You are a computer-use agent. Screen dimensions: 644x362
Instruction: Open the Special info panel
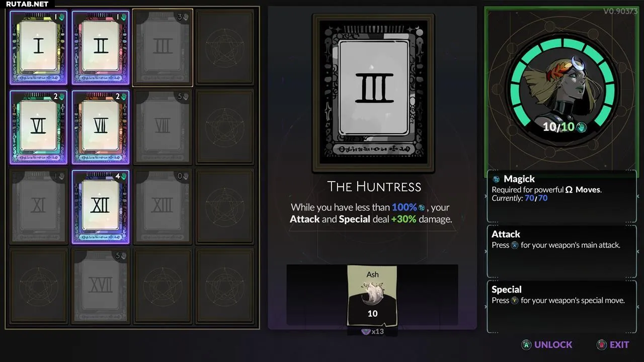coord(561,307)
